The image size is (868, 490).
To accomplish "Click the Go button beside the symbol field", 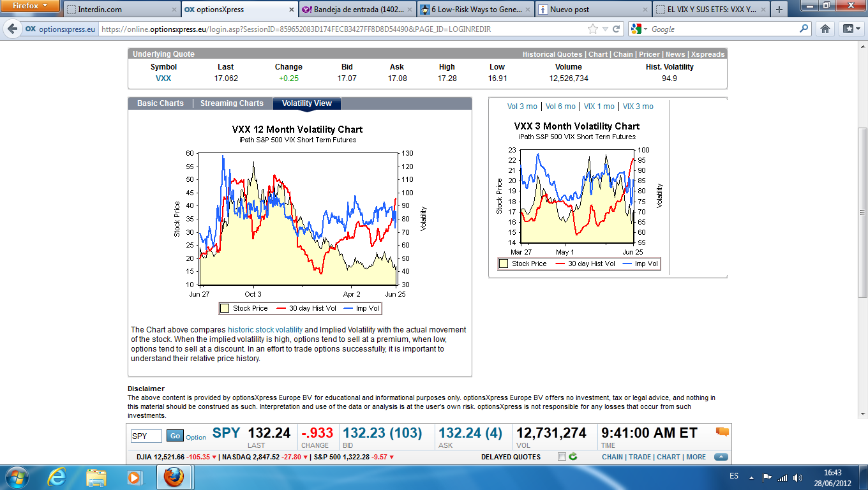I will click(175, 436).
